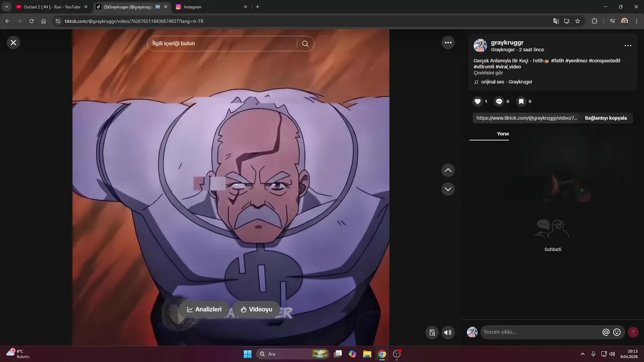Open Task View in taskbar
Viewport: 644px width, 362px height.
click(x=338, y=354)
